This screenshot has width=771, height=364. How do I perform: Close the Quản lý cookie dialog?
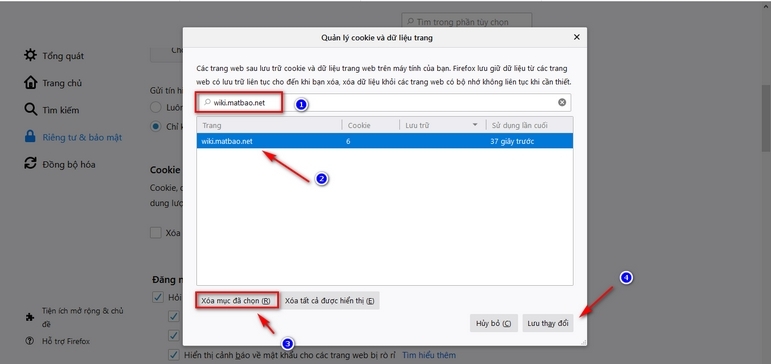coord(577,37)
